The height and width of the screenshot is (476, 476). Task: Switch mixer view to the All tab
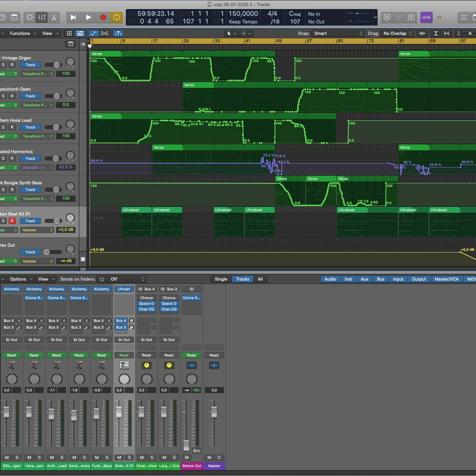260,279
